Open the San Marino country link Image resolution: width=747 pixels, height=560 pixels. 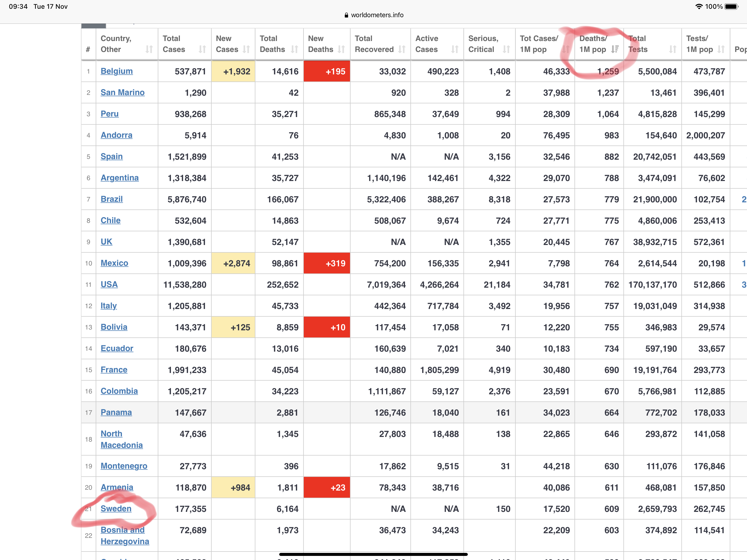coord(122,92)
